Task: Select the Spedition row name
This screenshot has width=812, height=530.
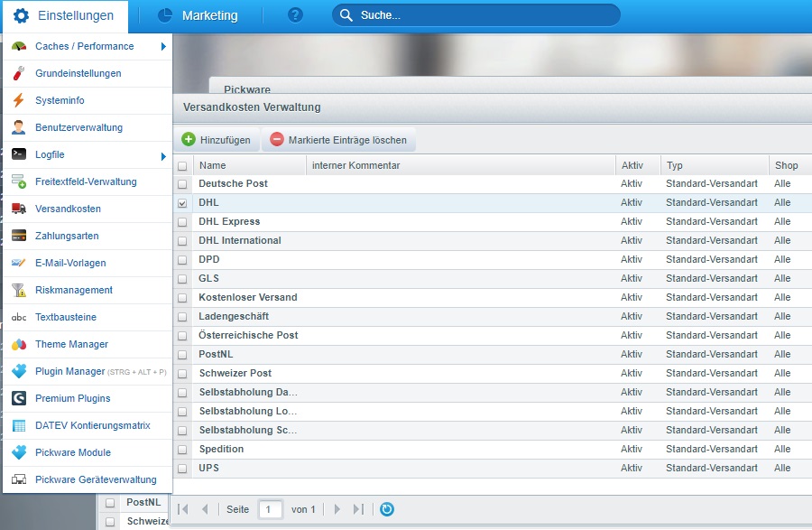Action: tap(221, 449)
